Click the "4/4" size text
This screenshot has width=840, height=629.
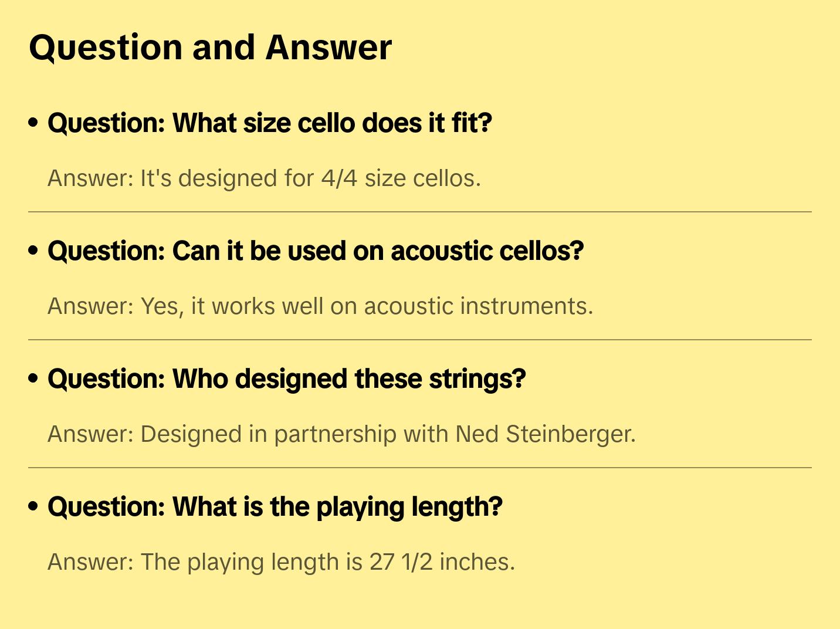[x=339, y=178]
